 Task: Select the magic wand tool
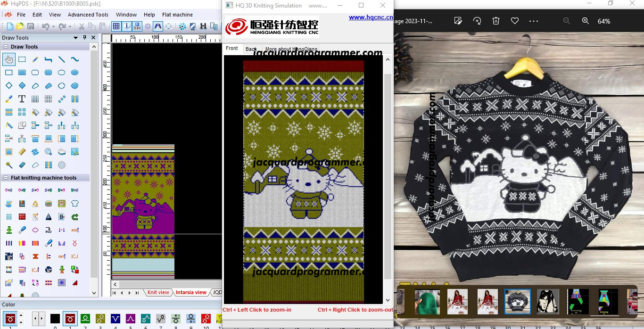8,165
